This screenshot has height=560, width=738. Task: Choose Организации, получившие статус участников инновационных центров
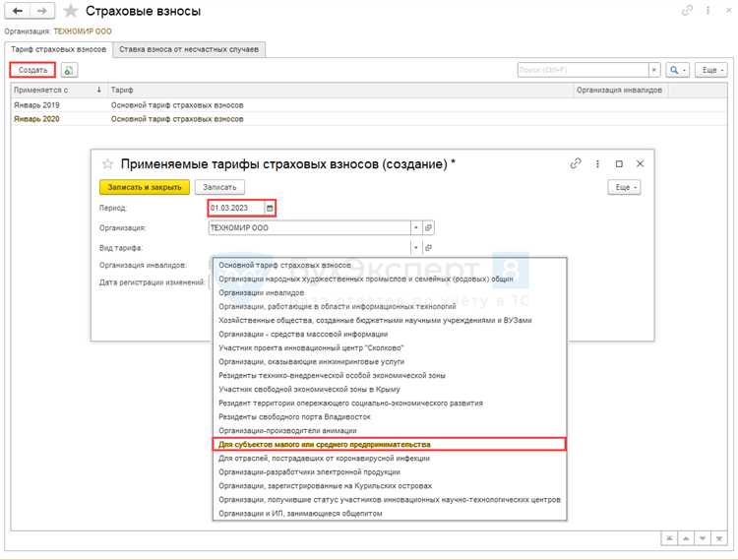390,500
